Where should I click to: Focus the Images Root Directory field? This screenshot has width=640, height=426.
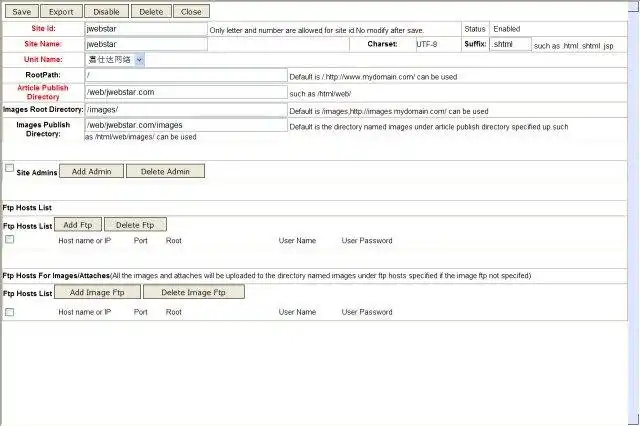(x=186, y=110)
